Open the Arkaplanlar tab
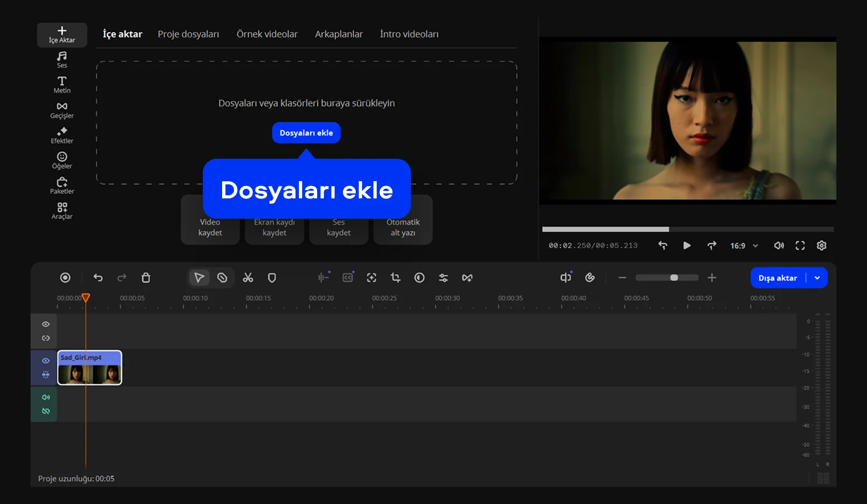This screenshot has width=867, height=504. (339, 34)
